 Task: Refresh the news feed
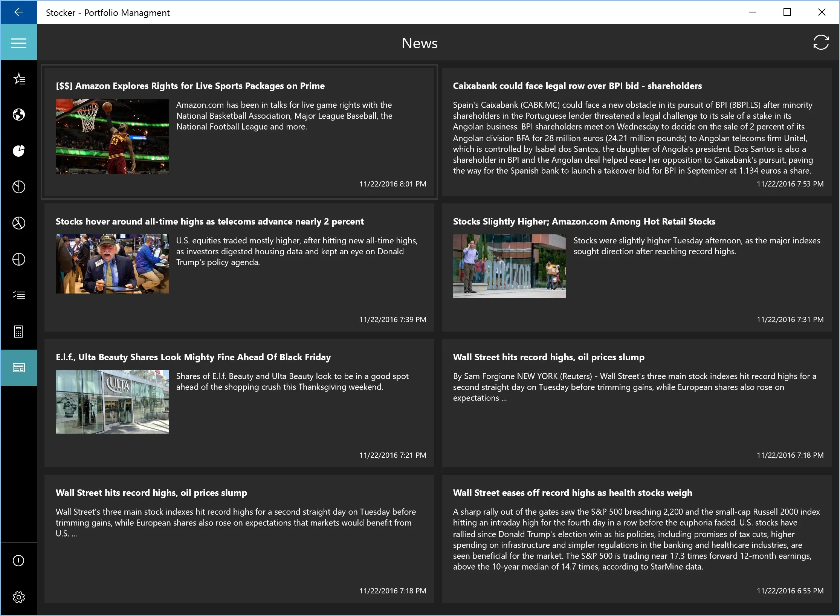coord(821,43)
